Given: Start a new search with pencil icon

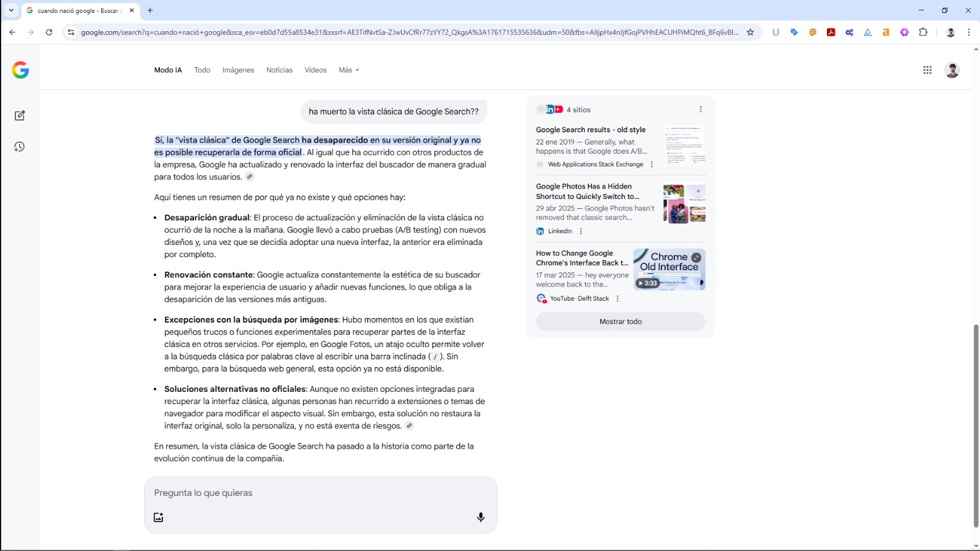Looking at the screenshot, I should (x=20, y=116).
